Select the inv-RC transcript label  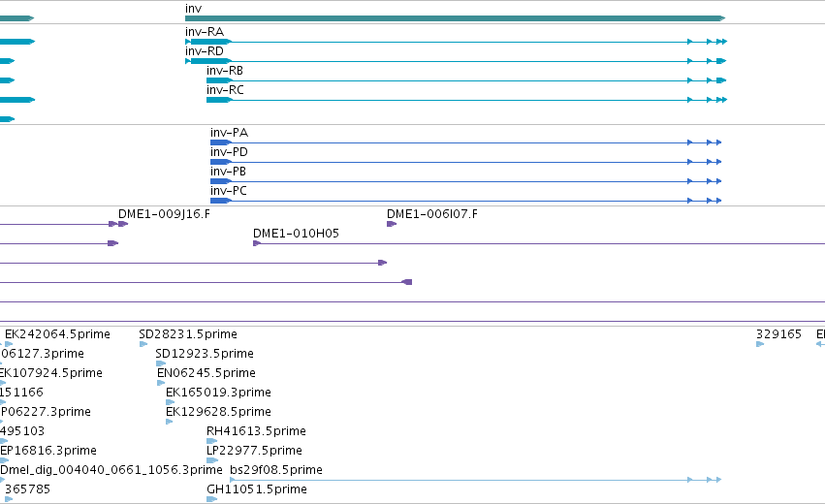pos(225,90)
